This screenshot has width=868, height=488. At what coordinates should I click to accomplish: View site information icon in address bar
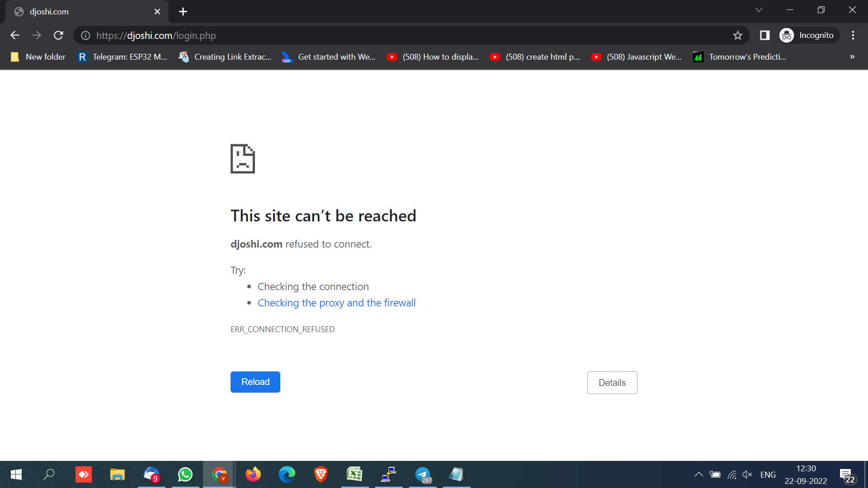85,35
